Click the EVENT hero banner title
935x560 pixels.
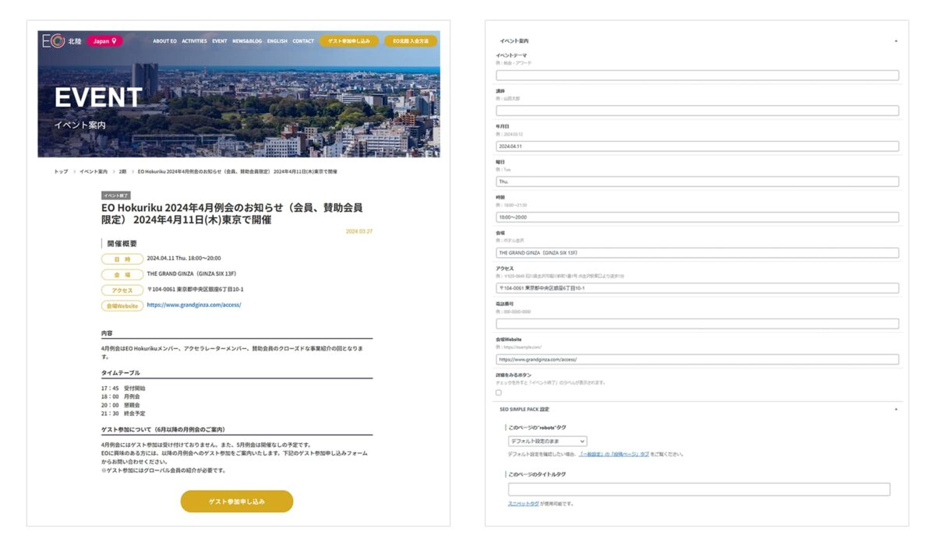[98, 98]
